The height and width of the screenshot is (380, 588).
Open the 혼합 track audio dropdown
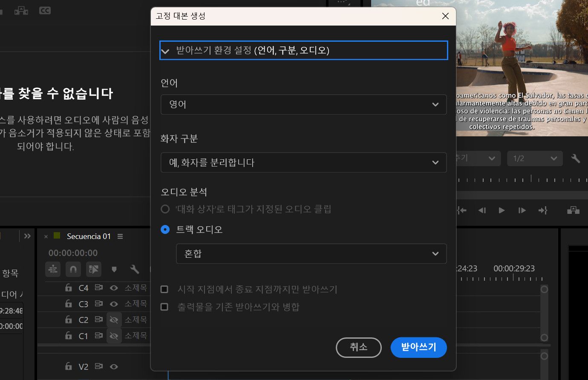[311, 253]
